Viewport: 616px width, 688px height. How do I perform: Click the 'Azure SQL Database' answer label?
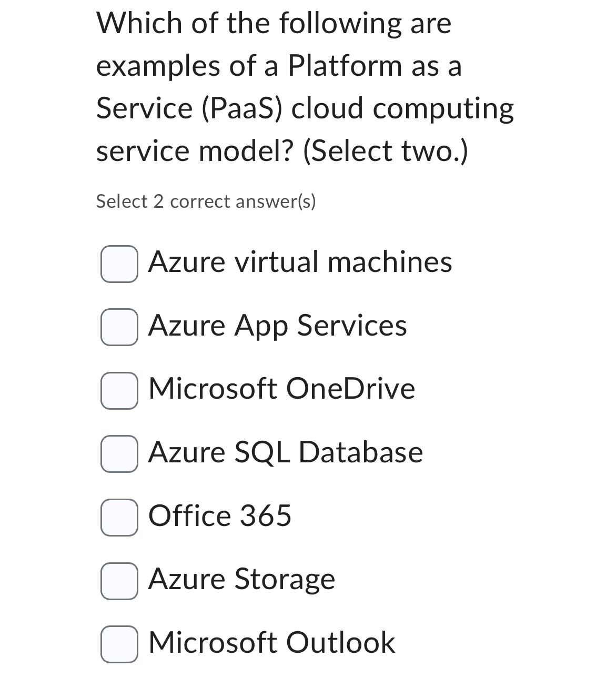(285, 452)
